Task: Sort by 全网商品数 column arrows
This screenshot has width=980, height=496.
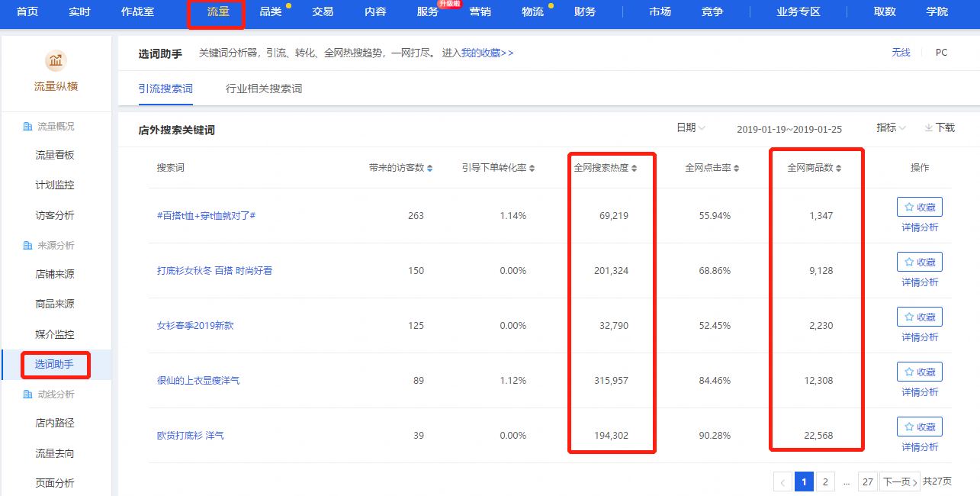Action: pyautogui.click(x=839, y=168)
